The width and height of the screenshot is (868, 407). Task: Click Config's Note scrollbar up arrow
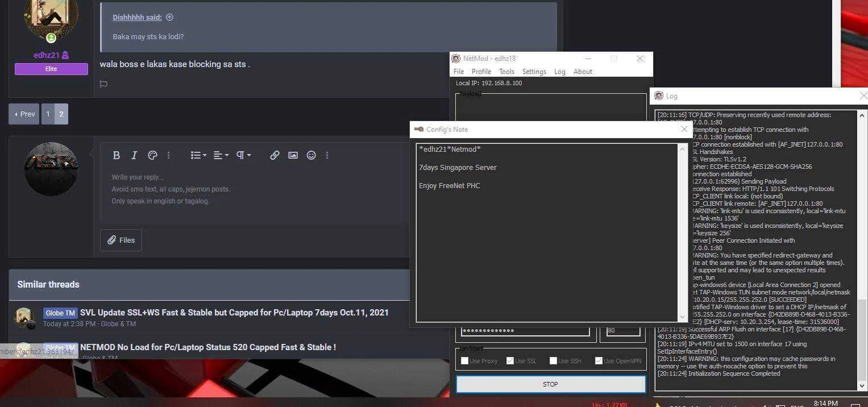coord(683,148)
